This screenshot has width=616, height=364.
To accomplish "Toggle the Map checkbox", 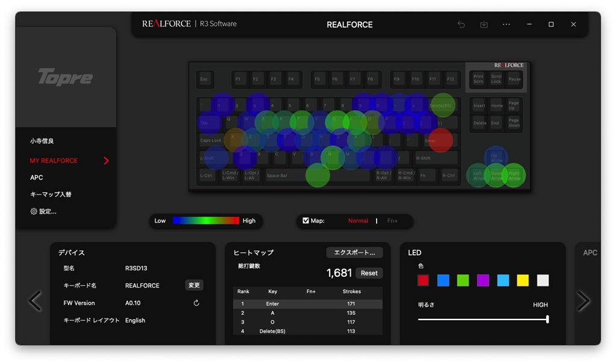I will click(306, 221).
